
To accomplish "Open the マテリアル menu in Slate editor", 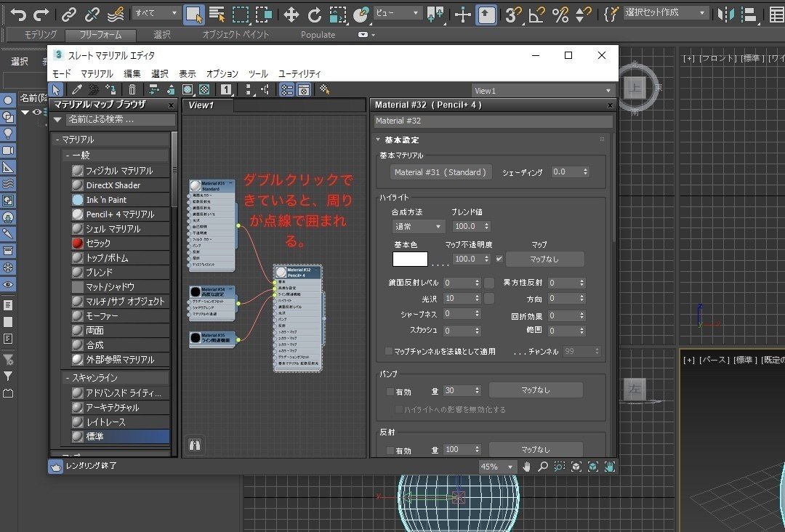I will pyautogui.click(x=97, y=73).
